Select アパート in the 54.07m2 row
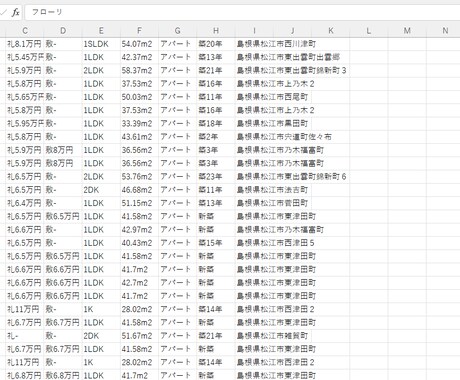The width and height of the screenshot is (460, 380). pos(178,44)
